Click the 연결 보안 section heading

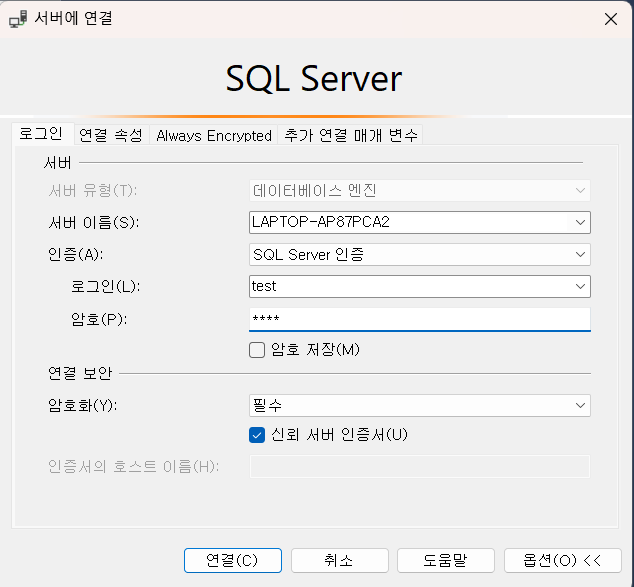pyautogui.click(x=80, y=373)
